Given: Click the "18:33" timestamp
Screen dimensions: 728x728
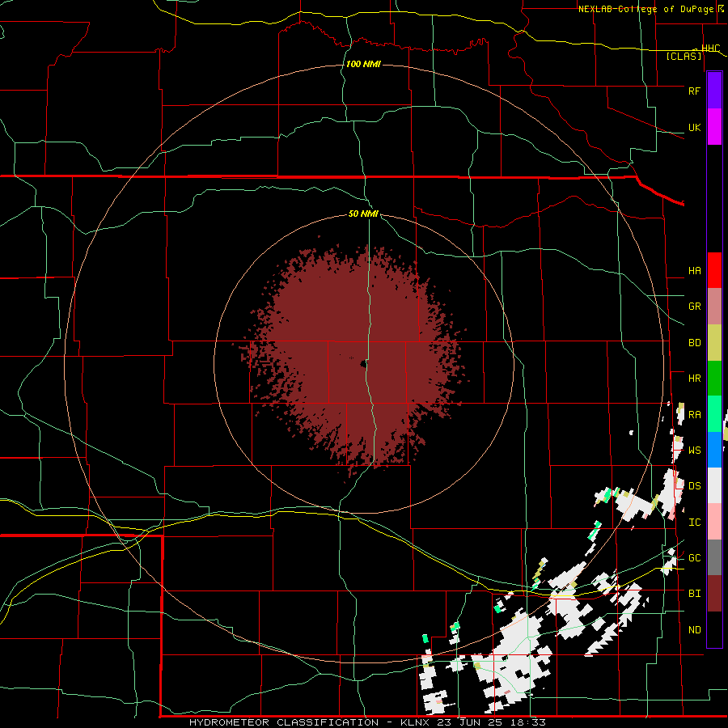Looking at the screenshot, I should pyautogui.click(x=529, y=722).
